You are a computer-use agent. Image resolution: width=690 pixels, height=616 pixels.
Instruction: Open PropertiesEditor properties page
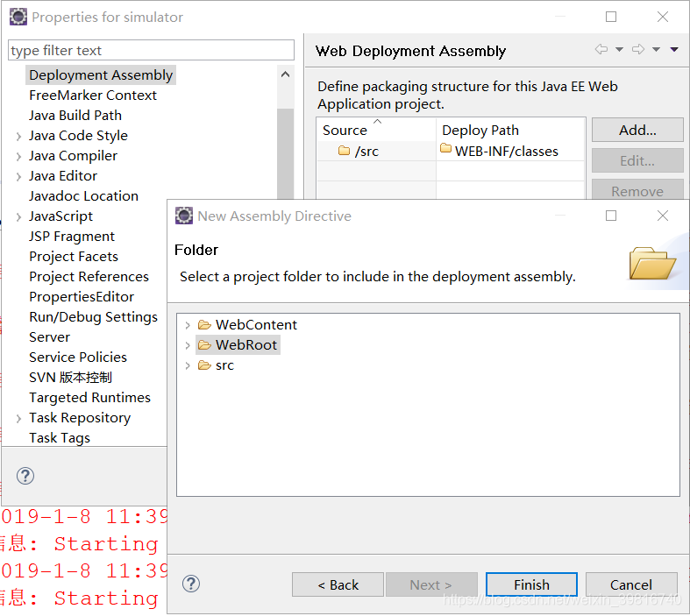82,297
